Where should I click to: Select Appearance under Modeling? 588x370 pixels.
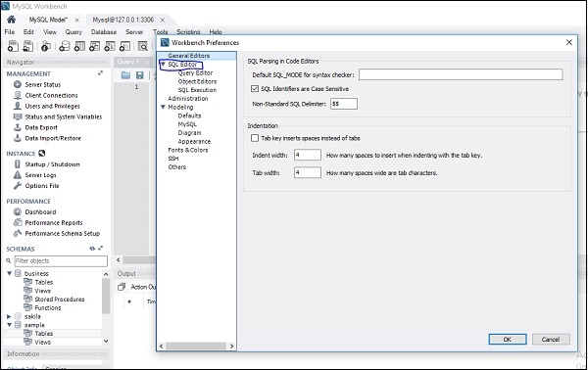pyautogui.click(x=194, y=142)
